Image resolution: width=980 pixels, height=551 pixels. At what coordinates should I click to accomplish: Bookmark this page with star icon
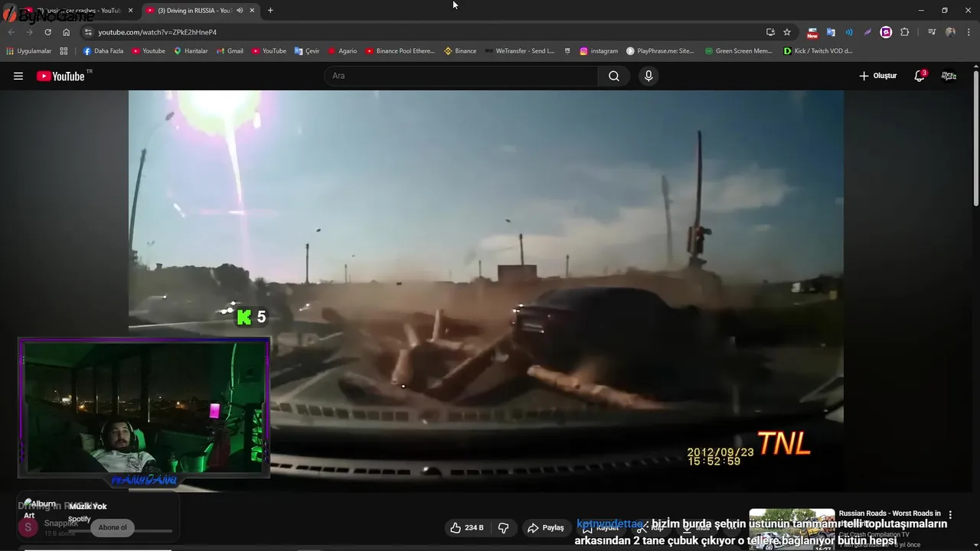tap(787, 32)
